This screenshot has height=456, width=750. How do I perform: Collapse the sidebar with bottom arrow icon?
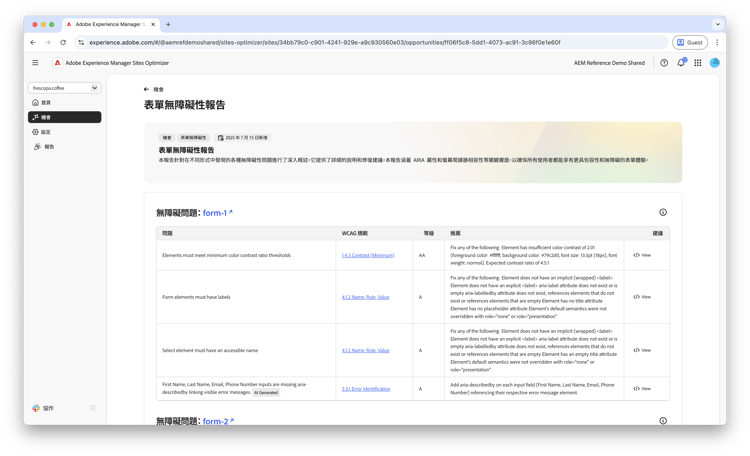pyautogui.click(x=92, y=408)
